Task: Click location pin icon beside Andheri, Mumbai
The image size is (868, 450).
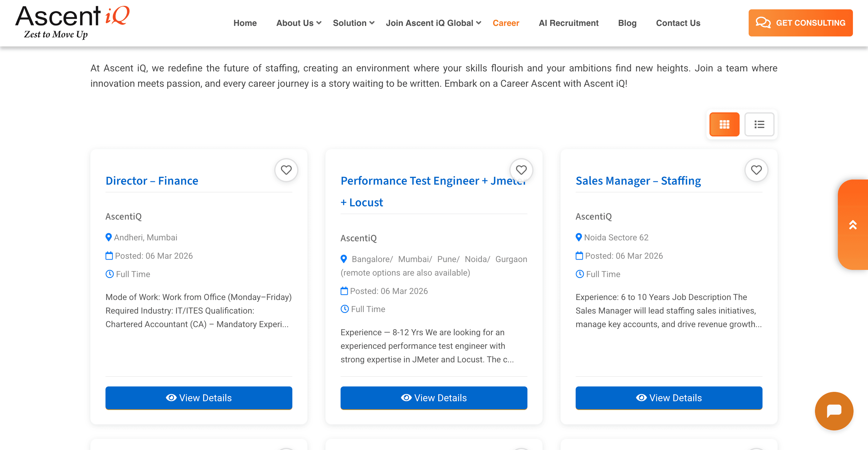Action: point(108,237)
